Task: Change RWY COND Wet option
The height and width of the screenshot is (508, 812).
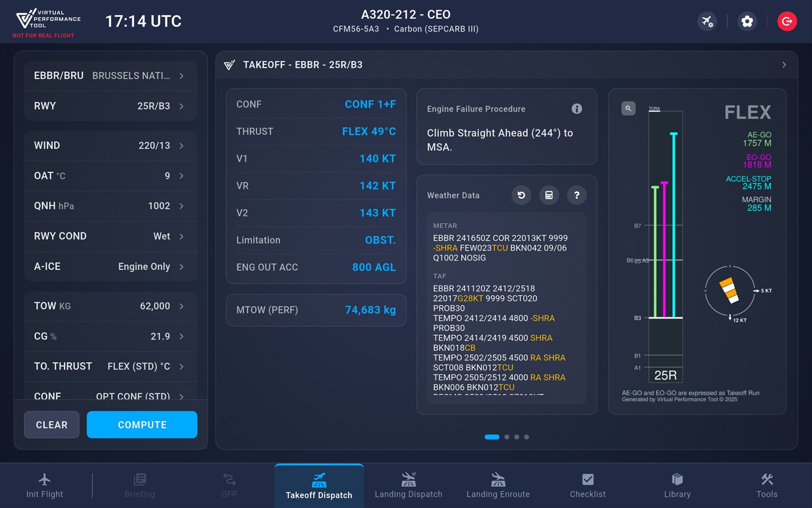Action: (x=111, y=236)
